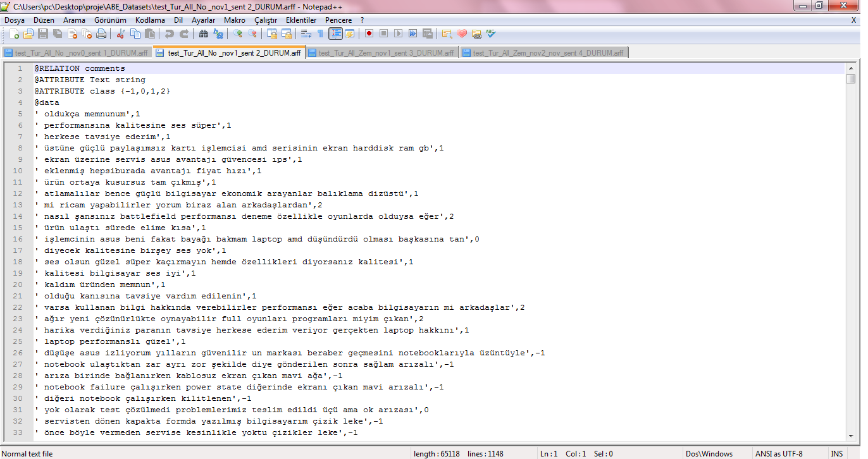Click the ABC spell-check toolbar icon
The image size is (868, 459).
[491, 34]
